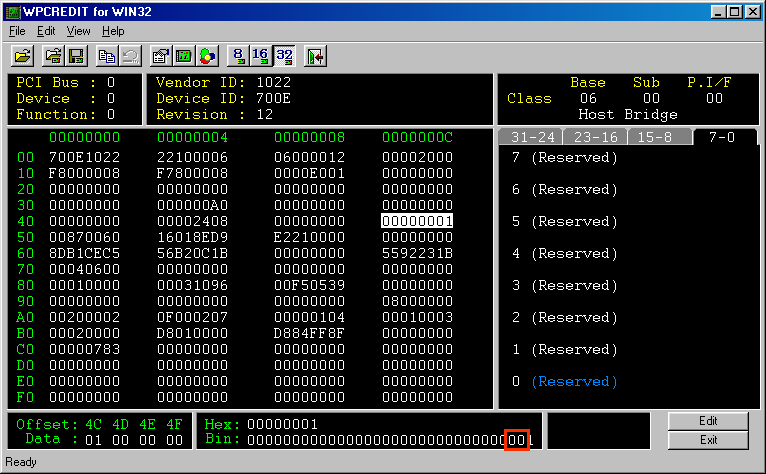Select the 32-bit display mode button

[284, 56]
